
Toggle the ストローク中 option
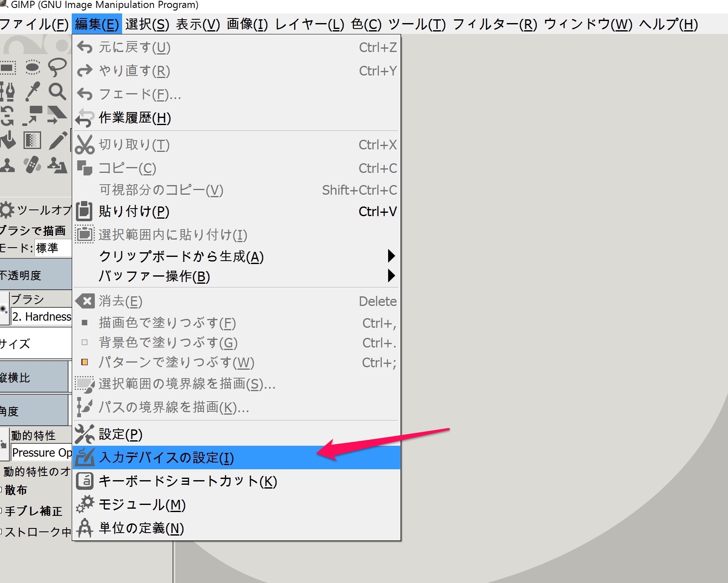click(3, 532)
